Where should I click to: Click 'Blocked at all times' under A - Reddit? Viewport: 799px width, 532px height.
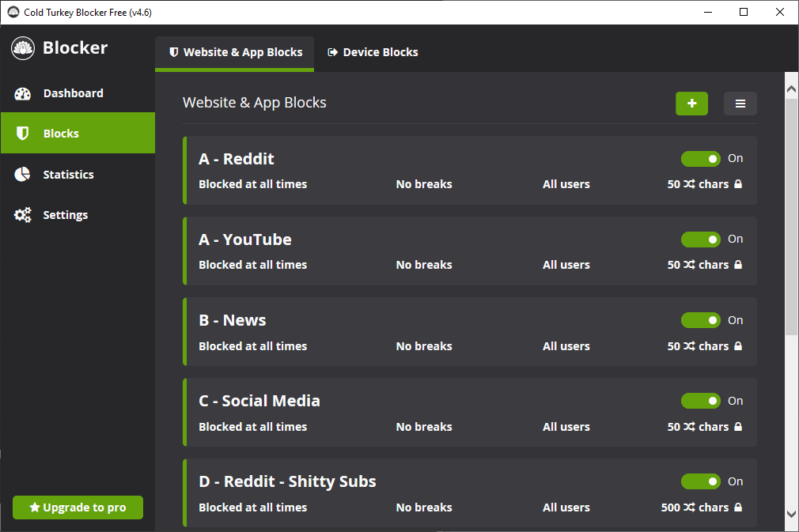click(x=252, y=183)
